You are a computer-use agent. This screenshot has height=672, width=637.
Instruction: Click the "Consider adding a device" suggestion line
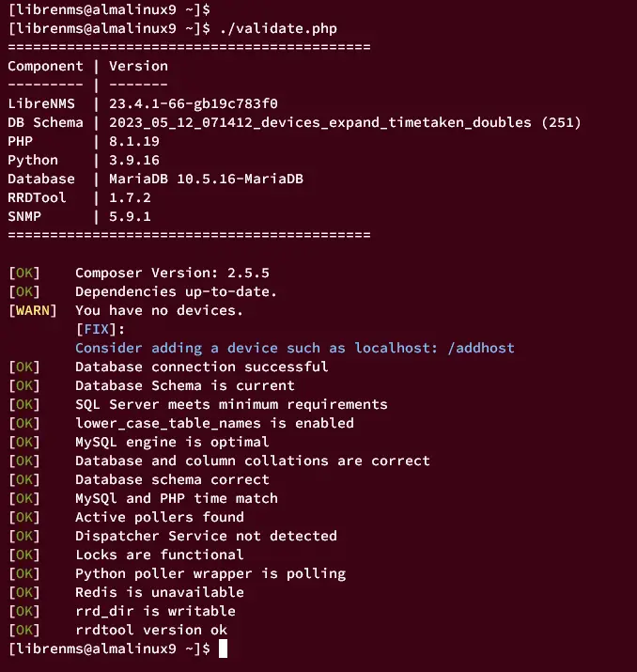pos(295,348)
